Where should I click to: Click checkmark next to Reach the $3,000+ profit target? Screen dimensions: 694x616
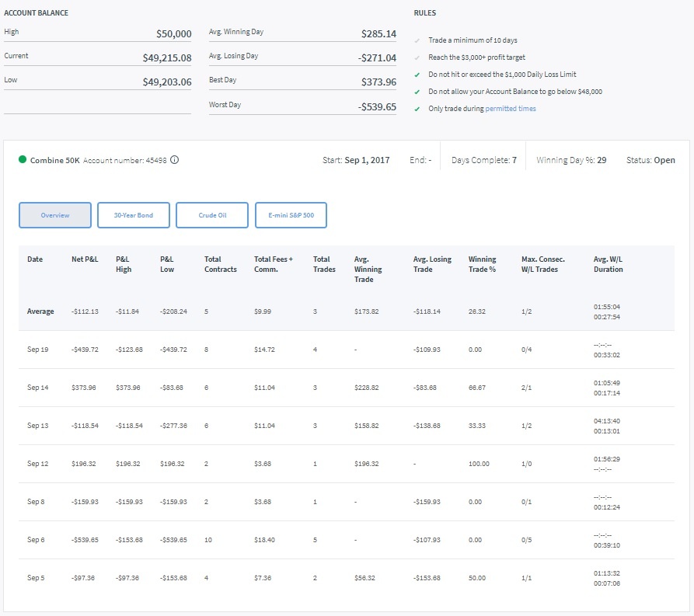(x=418, y=57)
